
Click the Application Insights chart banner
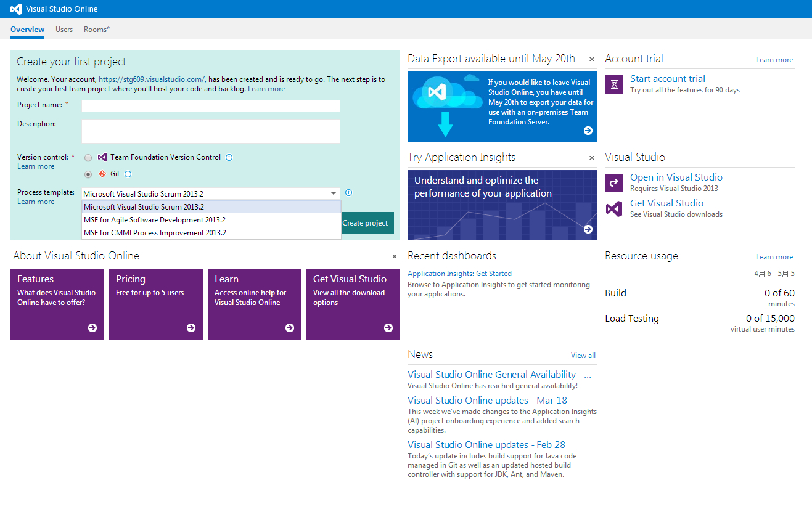[502, 205]
